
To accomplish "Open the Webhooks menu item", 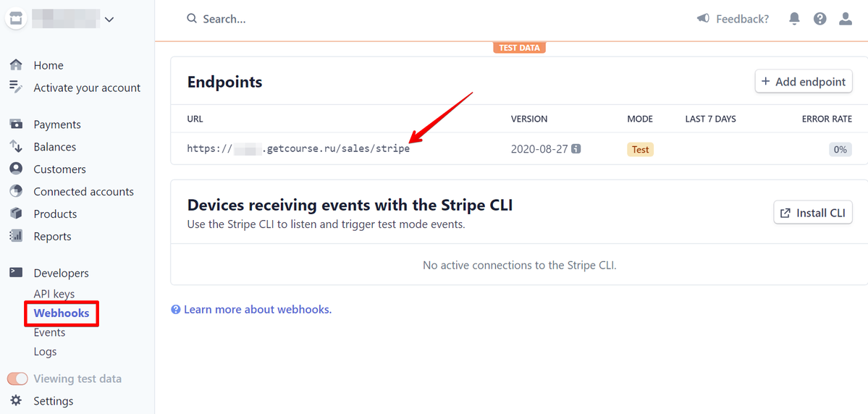I will tap(62, 313).
